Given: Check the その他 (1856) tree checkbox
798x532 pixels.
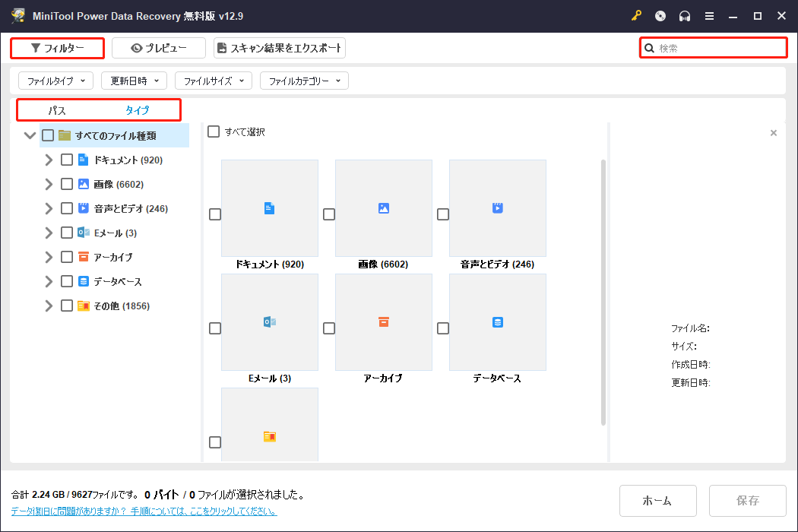Looking at the screenshot, I should tap(67, 306).
